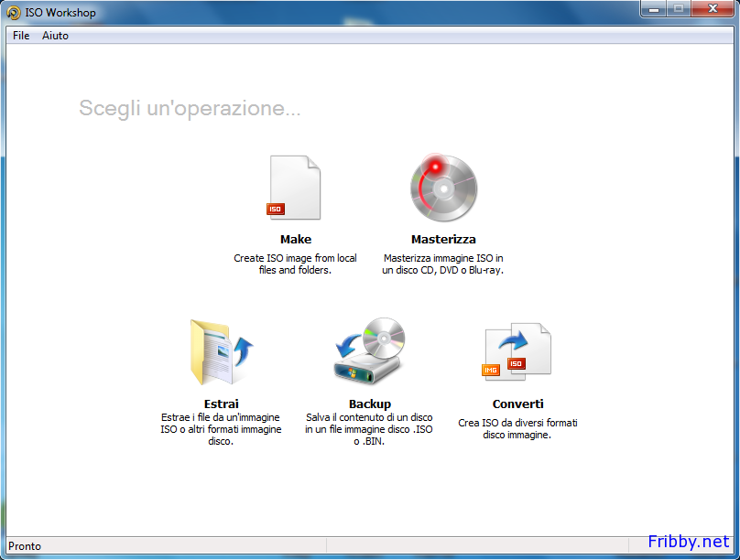The width and height of the screenshot is (740, 560).
Task: Click the Masterizza disc burning icon
Action: click(443, 188)
